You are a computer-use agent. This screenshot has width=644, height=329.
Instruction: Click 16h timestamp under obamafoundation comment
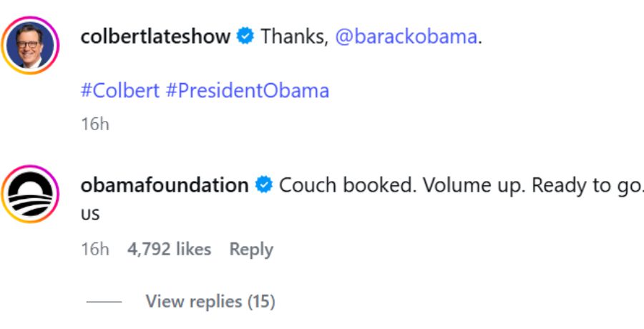click(94, 249)
